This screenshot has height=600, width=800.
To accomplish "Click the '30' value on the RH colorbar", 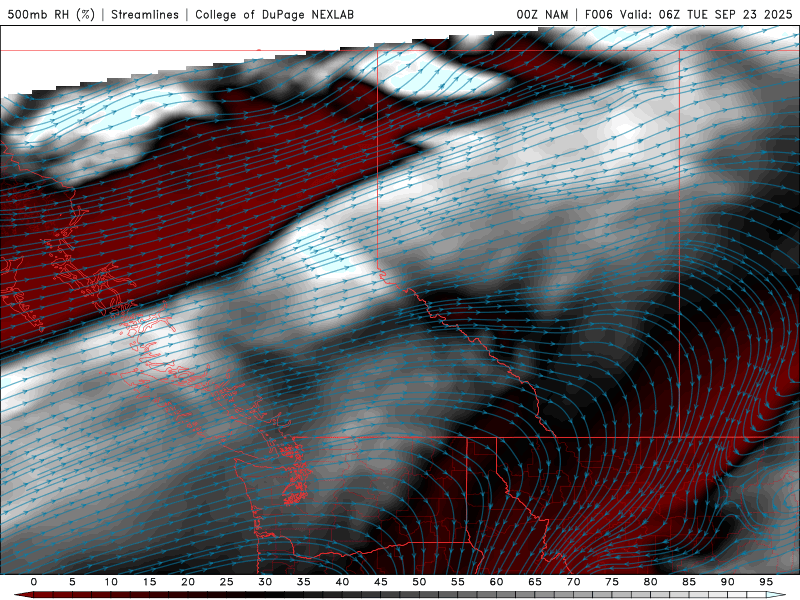I will [265, 582].
